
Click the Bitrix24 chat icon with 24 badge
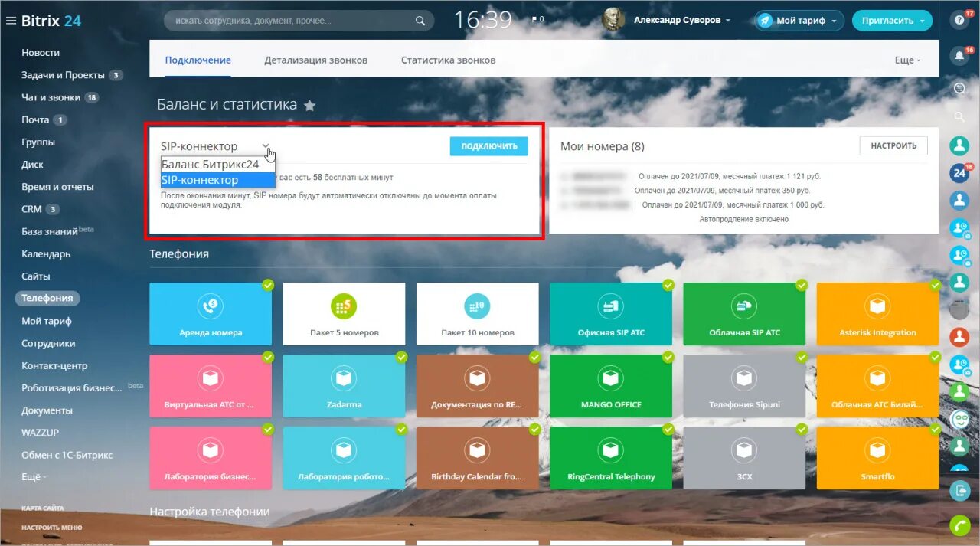pos(959,173)
